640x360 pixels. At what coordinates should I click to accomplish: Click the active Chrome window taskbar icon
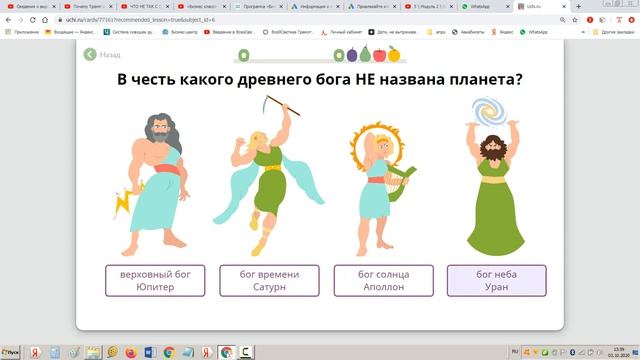pyautogui.click(x=227, y=352)
